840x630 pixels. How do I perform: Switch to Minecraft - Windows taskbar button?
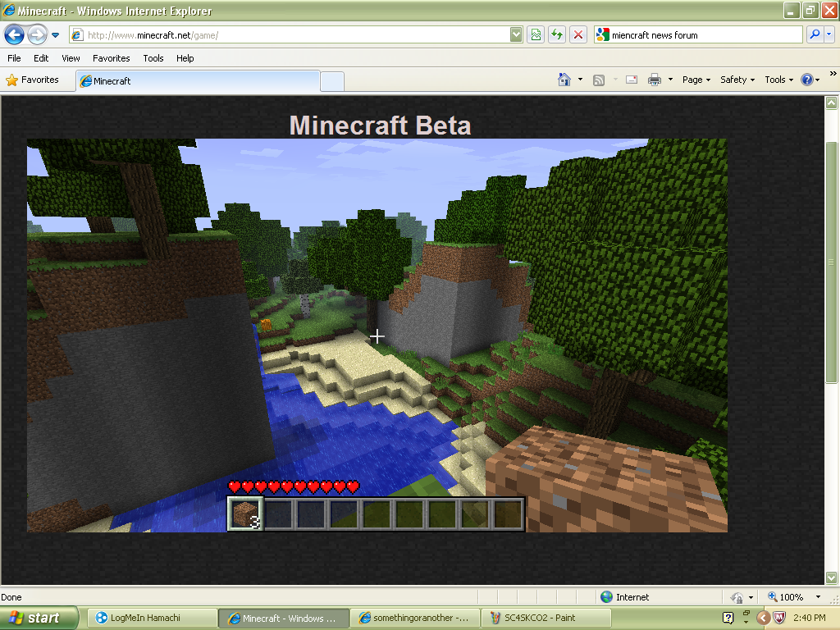[x=283, y=619]
